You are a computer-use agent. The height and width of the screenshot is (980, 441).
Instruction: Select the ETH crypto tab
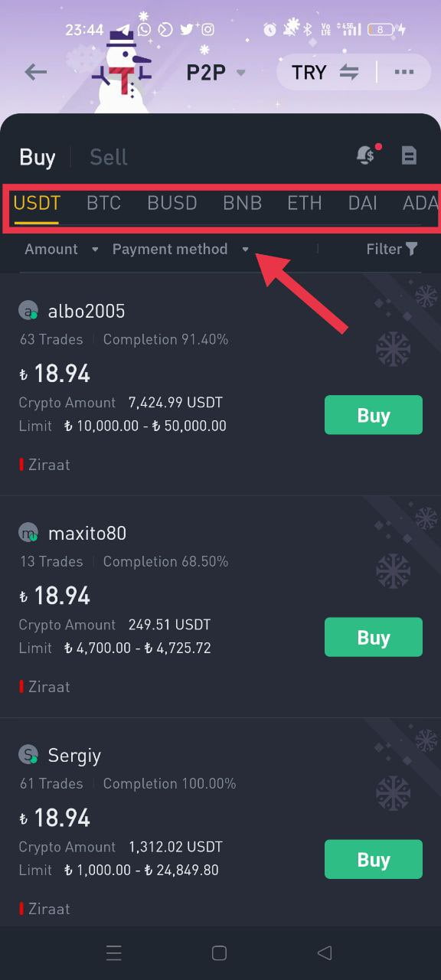[x=304, y=203]
